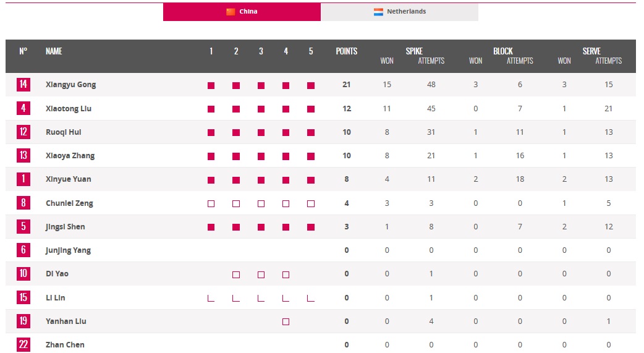
Task: Select jersey number 12 badge
Action: 23,132
